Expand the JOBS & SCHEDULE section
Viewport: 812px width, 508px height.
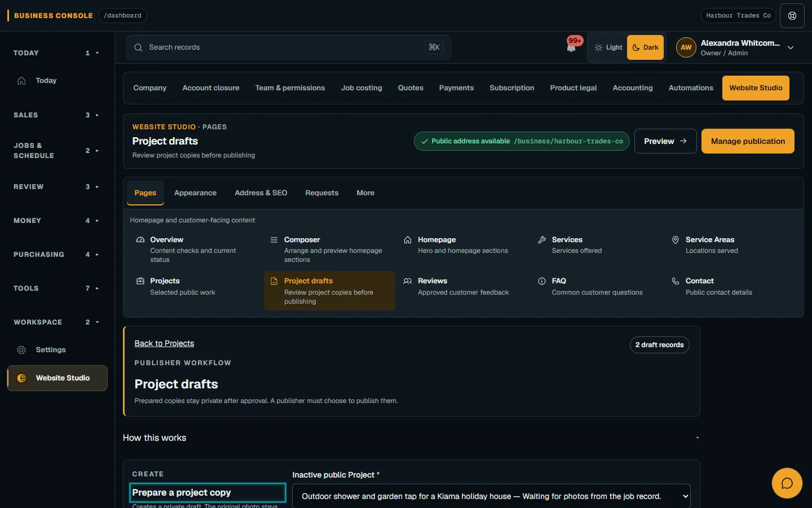pyautogui.click(x=56, y=151)
